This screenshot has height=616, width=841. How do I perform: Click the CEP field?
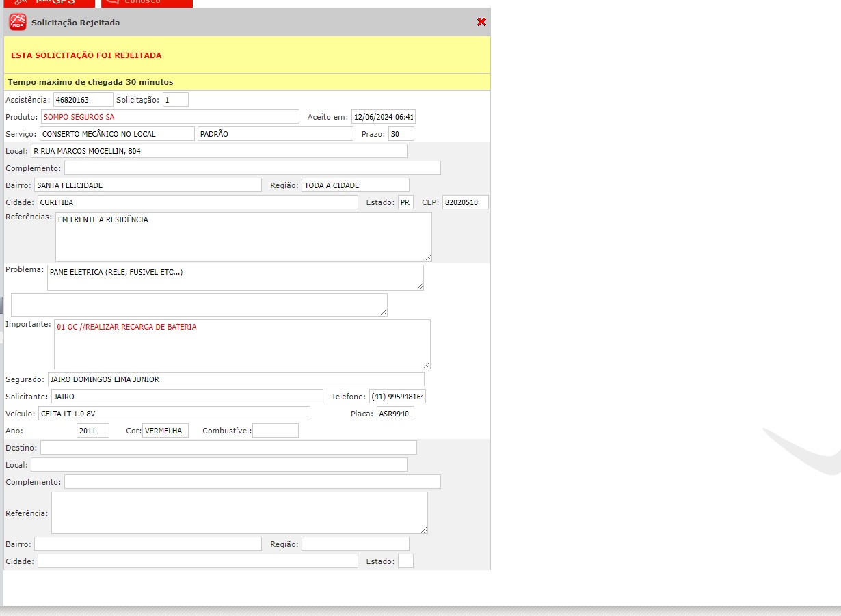point(465,202)
